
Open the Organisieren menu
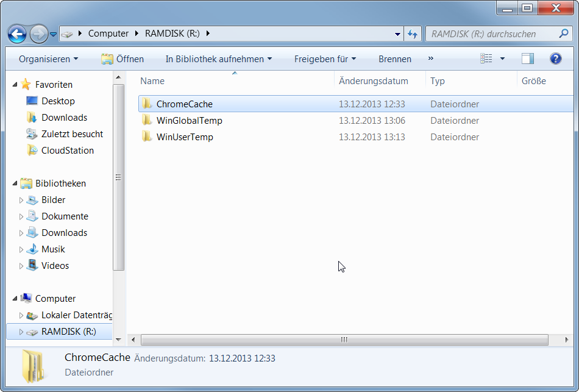point(48,59)
